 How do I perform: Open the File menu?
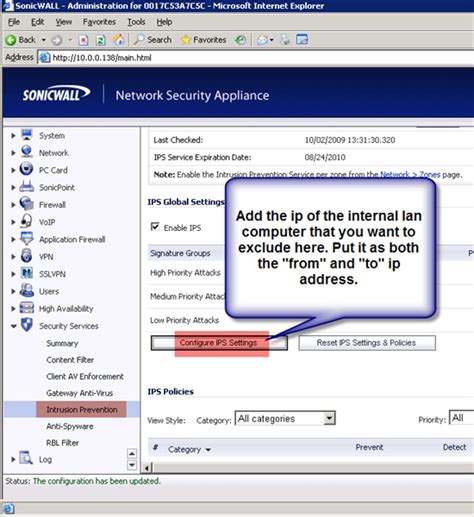pyautogui.click(x=14, y=22)
